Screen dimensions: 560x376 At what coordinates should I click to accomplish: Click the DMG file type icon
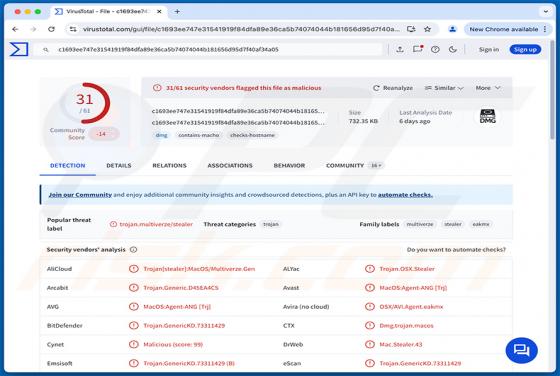coord(488,116)
